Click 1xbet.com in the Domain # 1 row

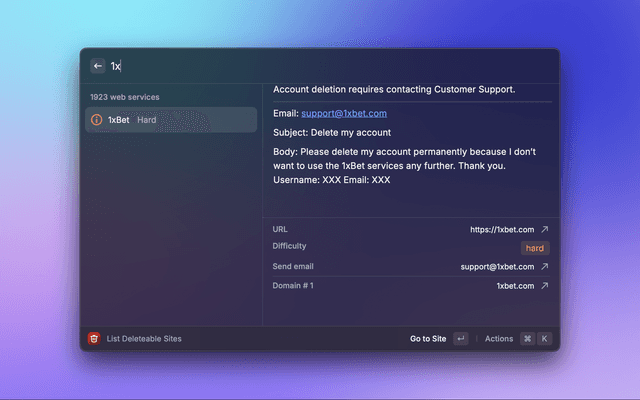pos(515,286)
